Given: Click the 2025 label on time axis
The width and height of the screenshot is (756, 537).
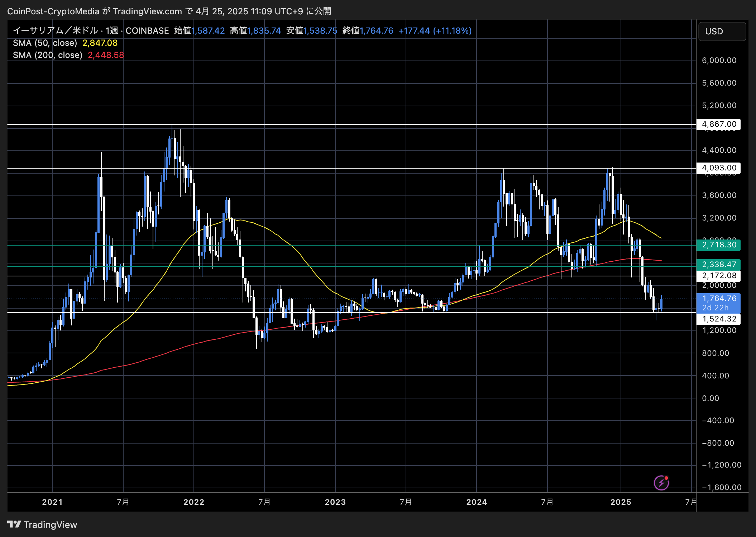Looking at the screenshot, I should [621, 502].
